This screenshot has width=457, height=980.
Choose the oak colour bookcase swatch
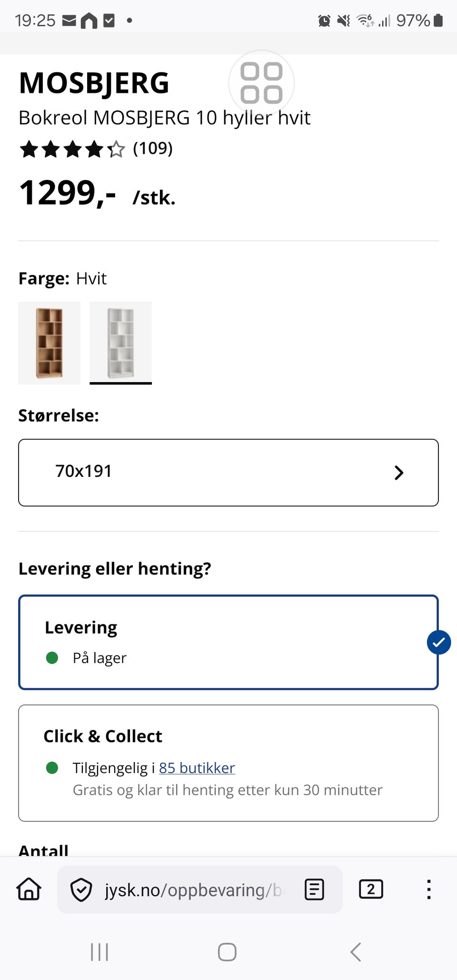[x=50, y=343]
